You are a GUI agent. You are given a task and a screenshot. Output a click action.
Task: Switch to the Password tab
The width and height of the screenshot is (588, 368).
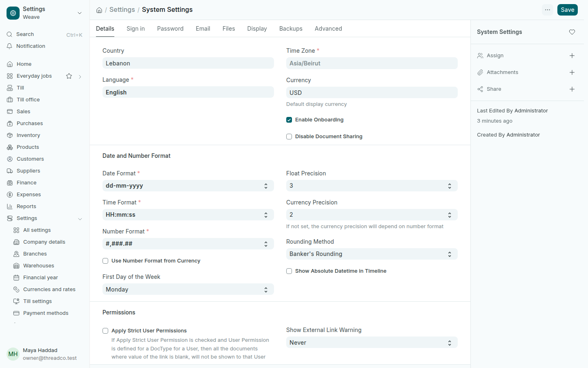click(x=170, y=29)
